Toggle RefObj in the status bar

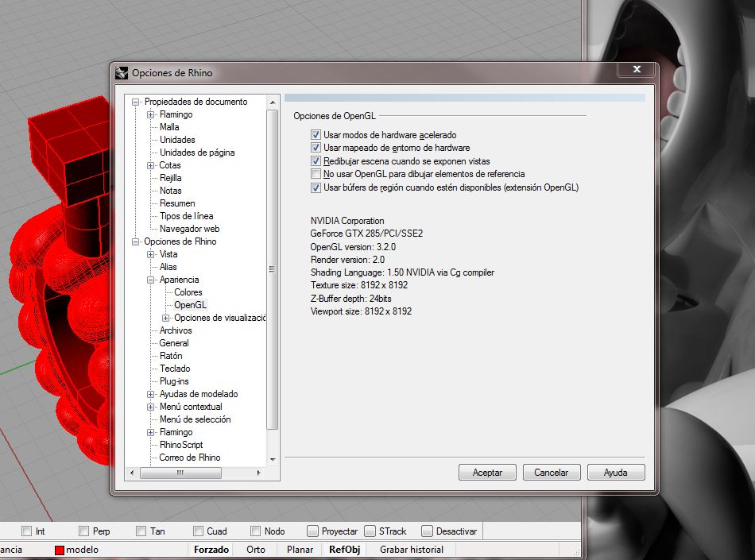344,550
